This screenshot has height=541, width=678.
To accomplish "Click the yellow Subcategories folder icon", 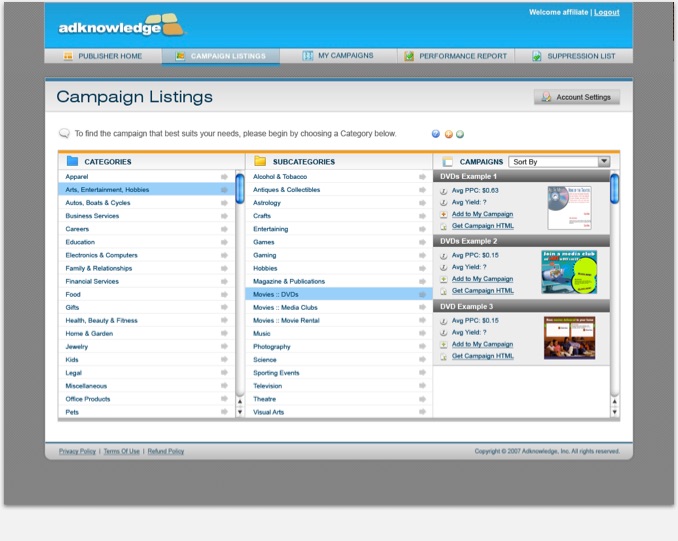I will pyautogui.click(x=260, y=161).
